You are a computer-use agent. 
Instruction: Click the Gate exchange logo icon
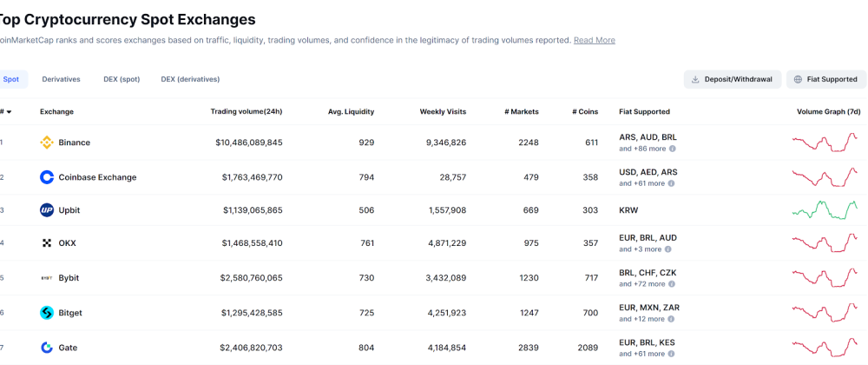[x=47, y=348]
